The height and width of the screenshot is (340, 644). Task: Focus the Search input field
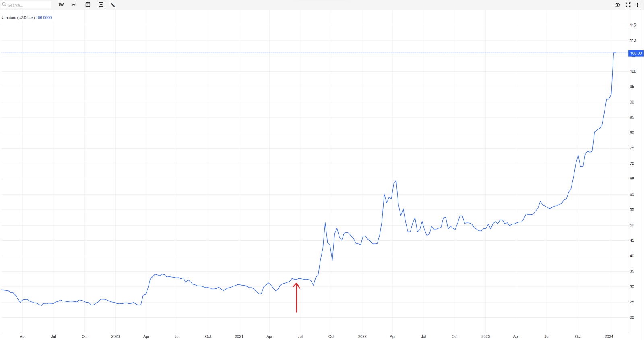28,5
